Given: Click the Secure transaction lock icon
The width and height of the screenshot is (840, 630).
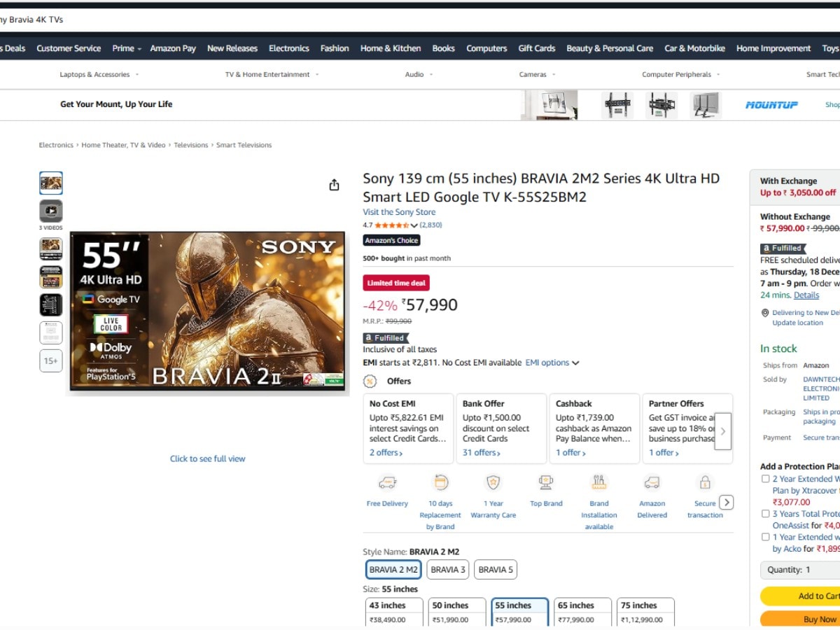Looking at the screenshot, I should (705, 483).
